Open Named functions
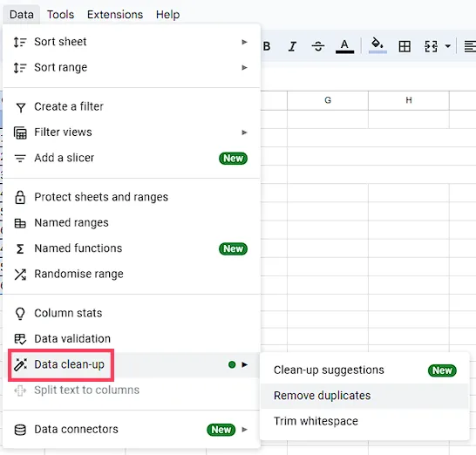Screen dimensions: 476x455 tap(132, 248)
